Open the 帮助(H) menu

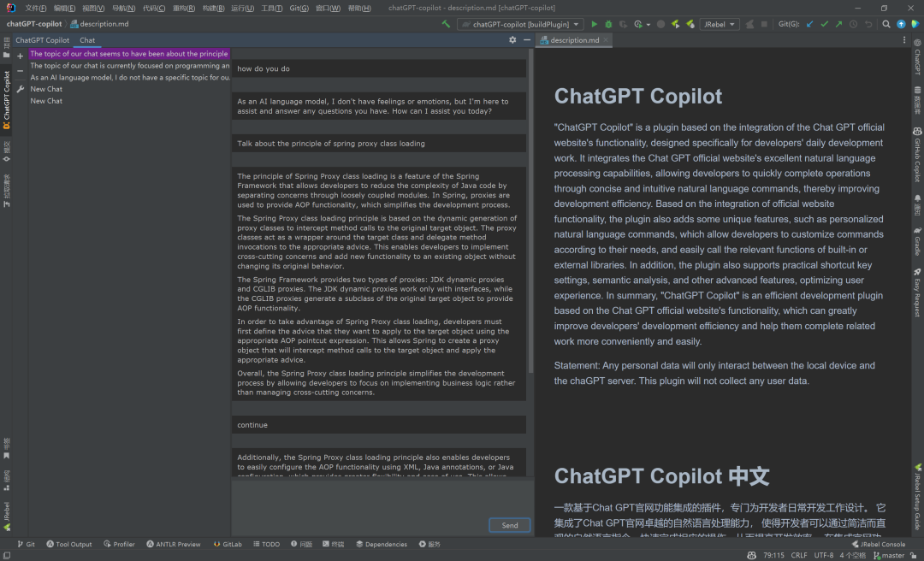(358, 8)
